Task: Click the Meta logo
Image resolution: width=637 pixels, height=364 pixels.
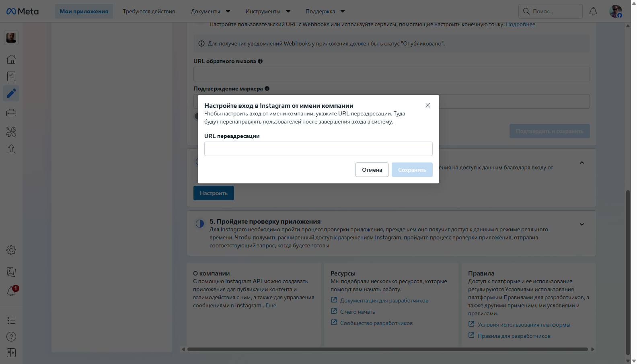Action: tap(23, 11)
